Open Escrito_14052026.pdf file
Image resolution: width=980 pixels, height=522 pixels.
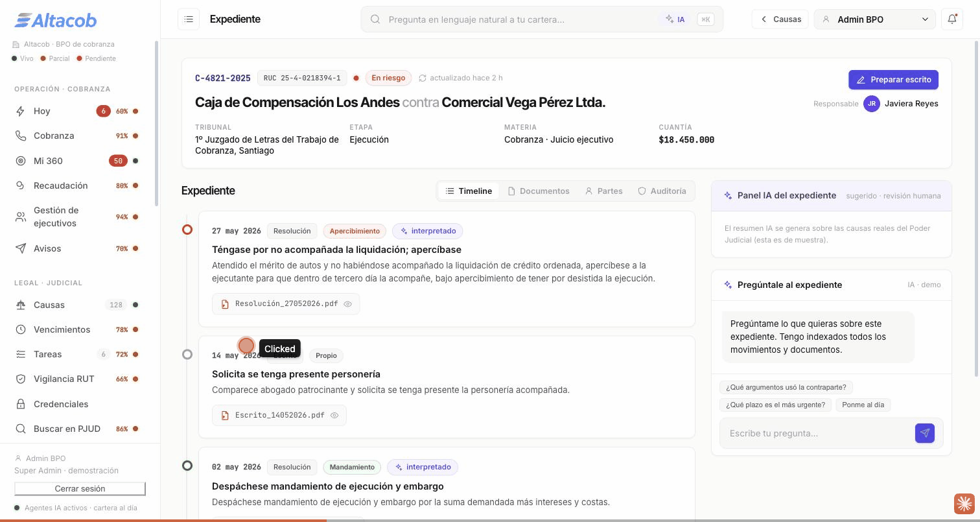[x=279, y=415]
